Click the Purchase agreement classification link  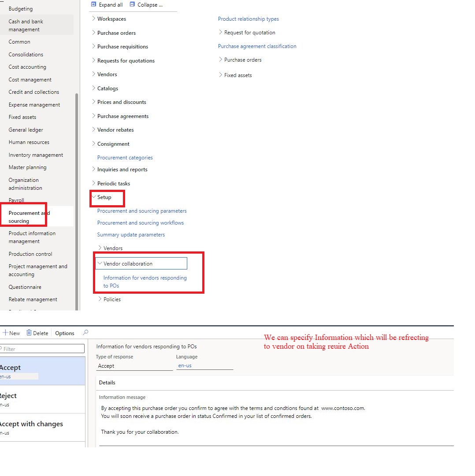[257, 46]
